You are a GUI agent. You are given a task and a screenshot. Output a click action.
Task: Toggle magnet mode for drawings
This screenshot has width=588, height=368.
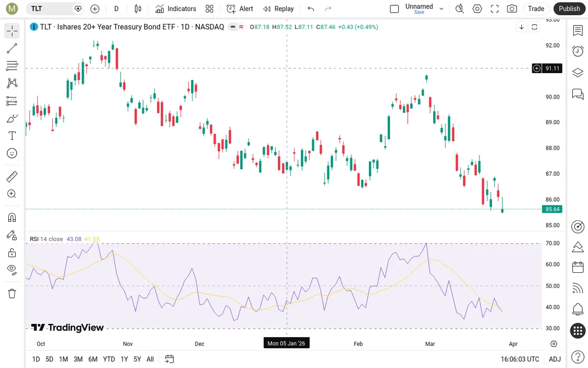[12, 217]
